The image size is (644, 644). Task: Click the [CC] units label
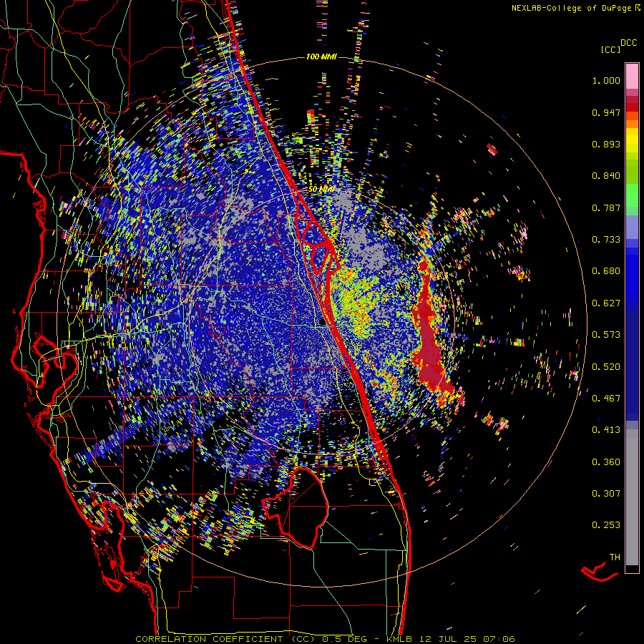(611, 49)
